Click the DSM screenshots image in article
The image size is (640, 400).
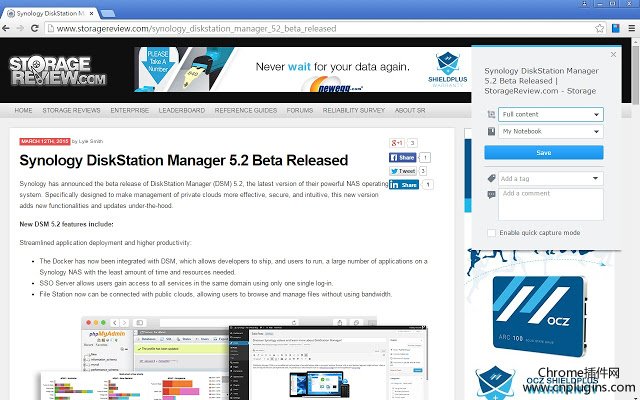(x=234, y=358)
